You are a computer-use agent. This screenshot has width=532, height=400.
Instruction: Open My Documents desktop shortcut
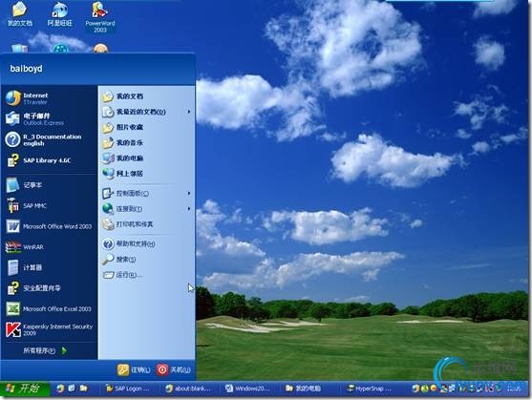[x=20, y=14]
